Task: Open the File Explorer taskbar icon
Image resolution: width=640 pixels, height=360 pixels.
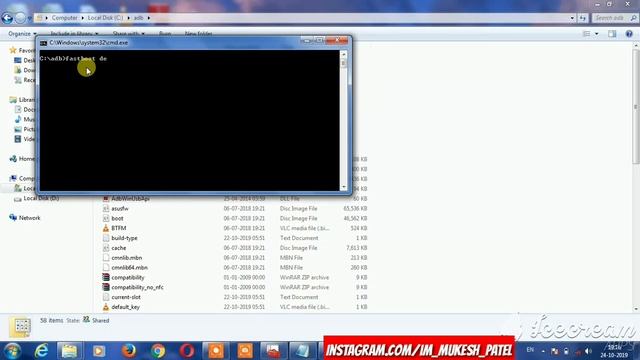Action: (x=69, y=351)
